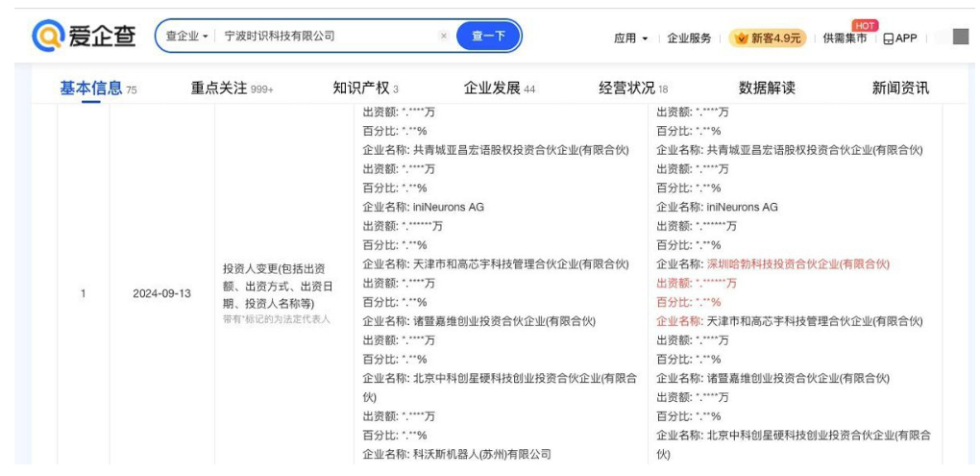Click 北京中科创星硬科技 entry in right column
980x476 pixels.
(x=794, y=444)
